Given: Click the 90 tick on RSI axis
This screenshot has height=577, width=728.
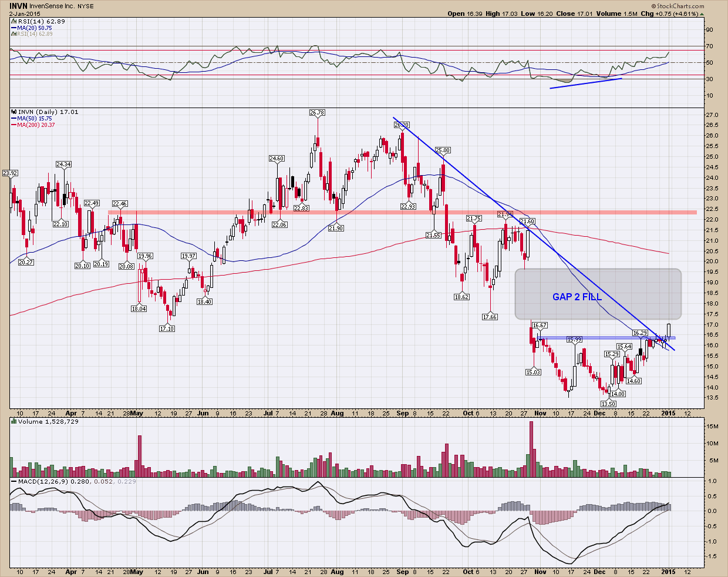Looking at the screenshot, I should click(x=709, y=29).
